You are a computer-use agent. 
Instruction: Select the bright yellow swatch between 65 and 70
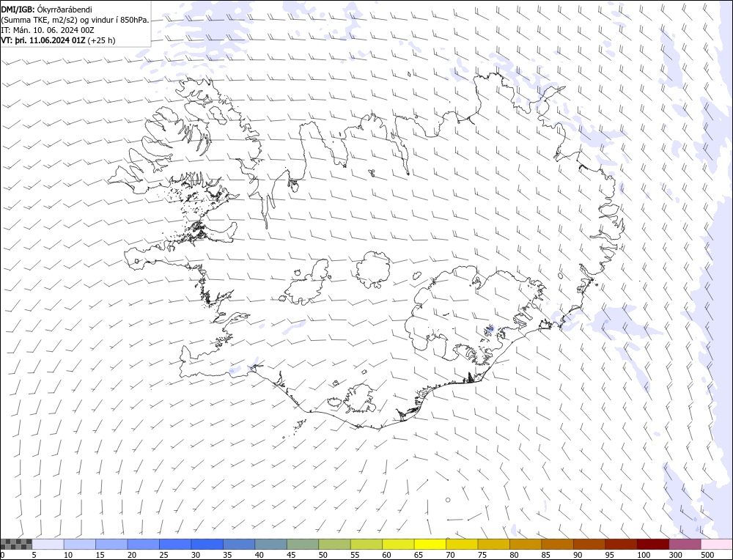point(430,544)
